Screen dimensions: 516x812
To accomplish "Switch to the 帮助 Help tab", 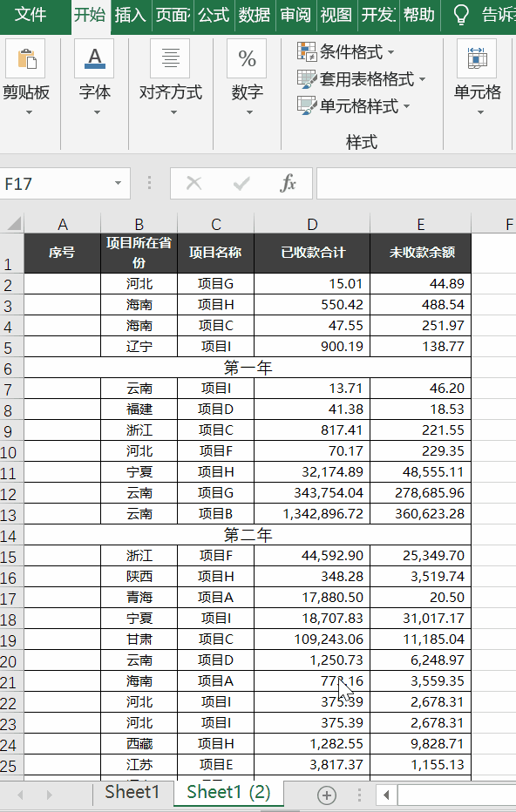I will pos(419,15).
